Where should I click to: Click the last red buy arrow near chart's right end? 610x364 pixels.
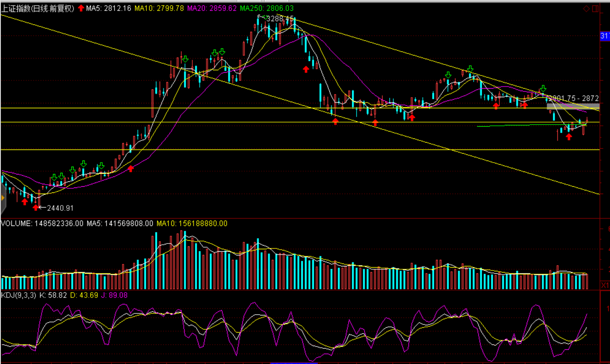pos(569,137)
